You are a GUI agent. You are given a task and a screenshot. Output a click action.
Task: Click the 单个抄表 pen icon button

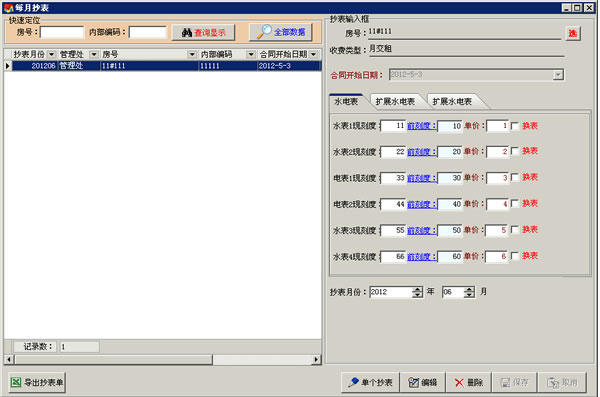[x=370, y=382]
